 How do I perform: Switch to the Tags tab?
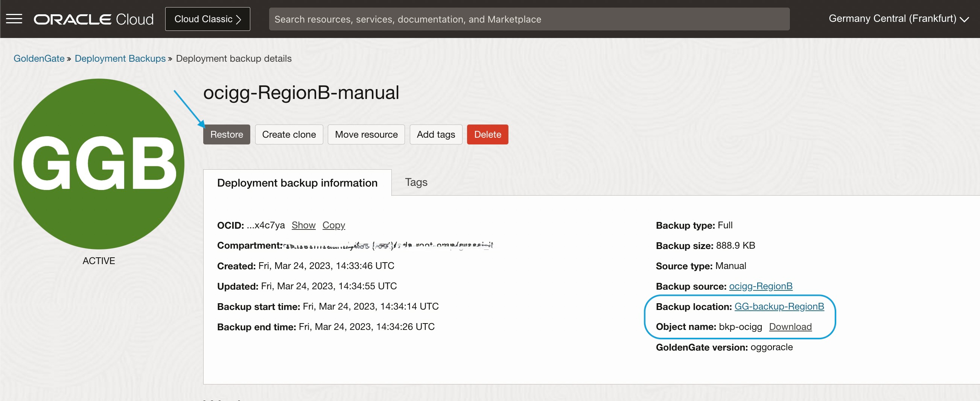(416, 182)
